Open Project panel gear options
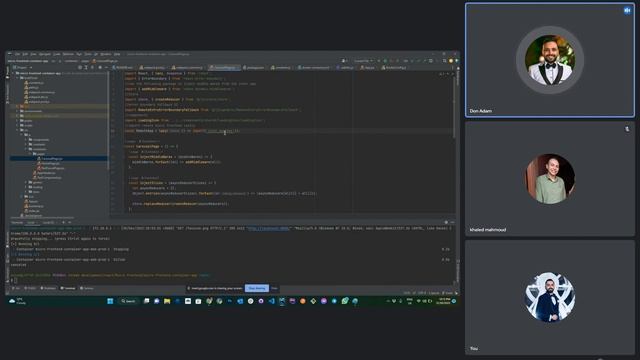 click(100, 67)
